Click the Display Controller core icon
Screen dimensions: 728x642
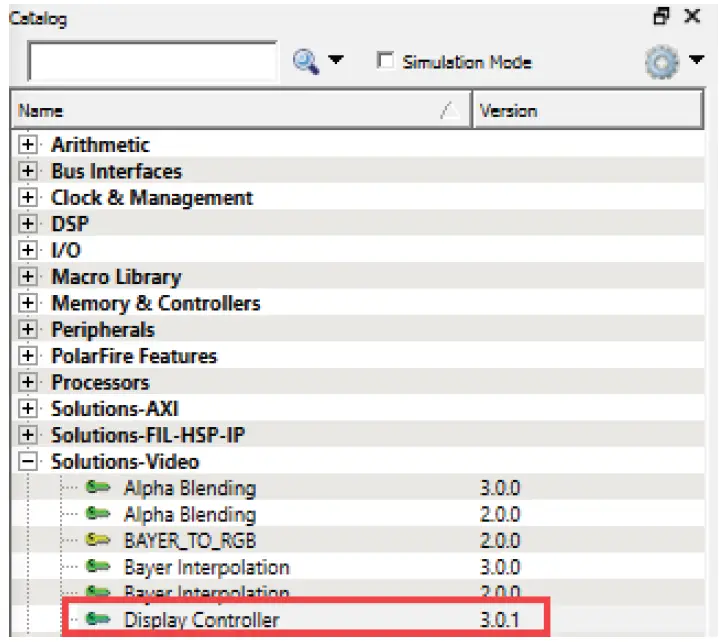click(x=97, y=620)
